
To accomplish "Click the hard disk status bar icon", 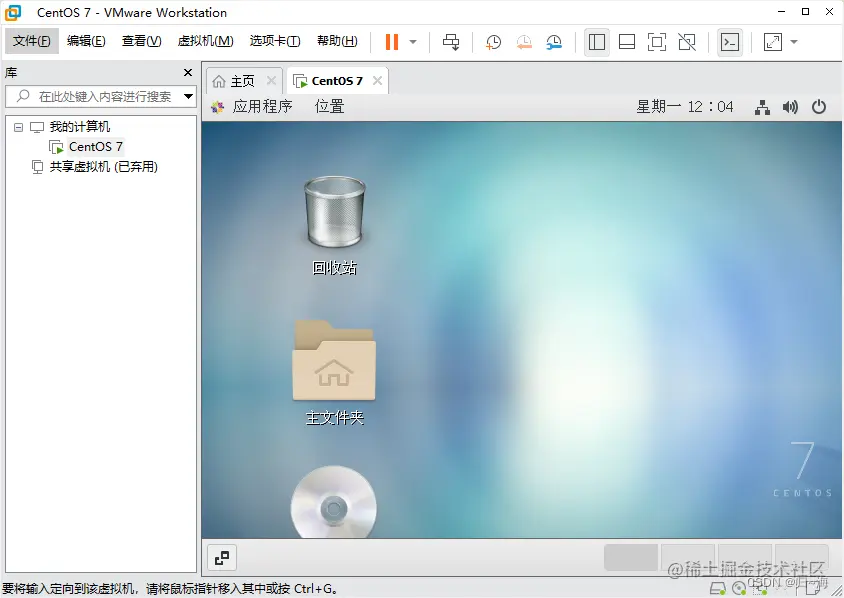I will [718, 588].
